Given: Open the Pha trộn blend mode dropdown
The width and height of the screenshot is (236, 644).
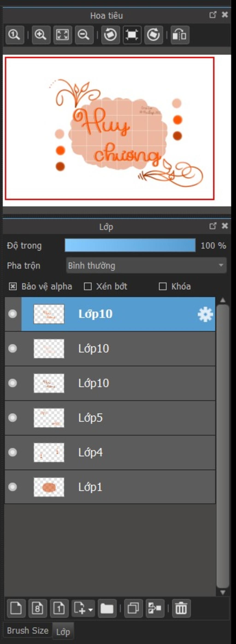Looking at the screenshot, I should [146, 265].
